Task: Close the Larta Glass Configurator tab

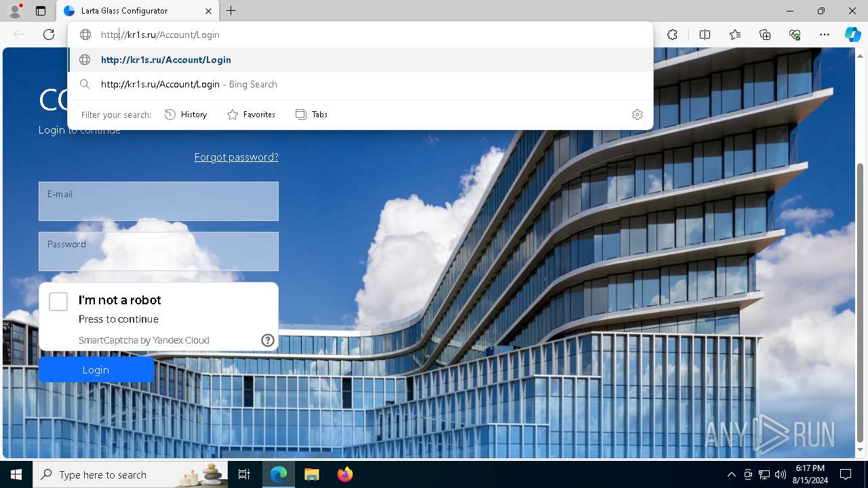Action: coord(209,11)
